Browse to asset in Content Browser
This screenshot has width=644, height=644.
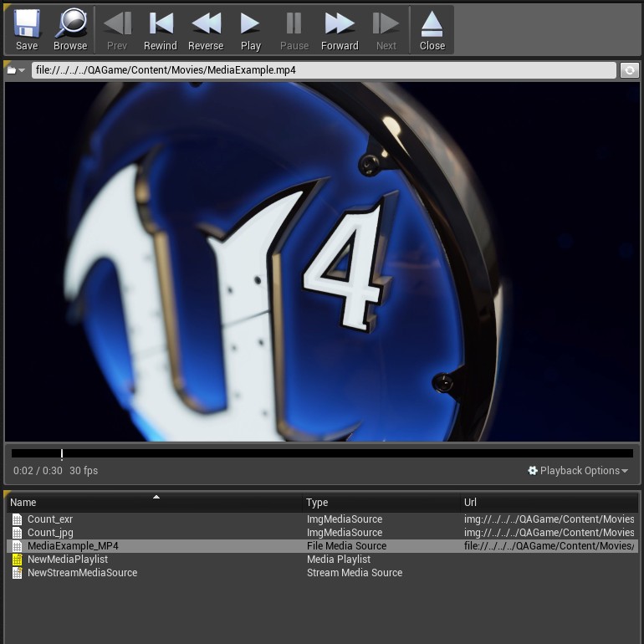(70, 30)
